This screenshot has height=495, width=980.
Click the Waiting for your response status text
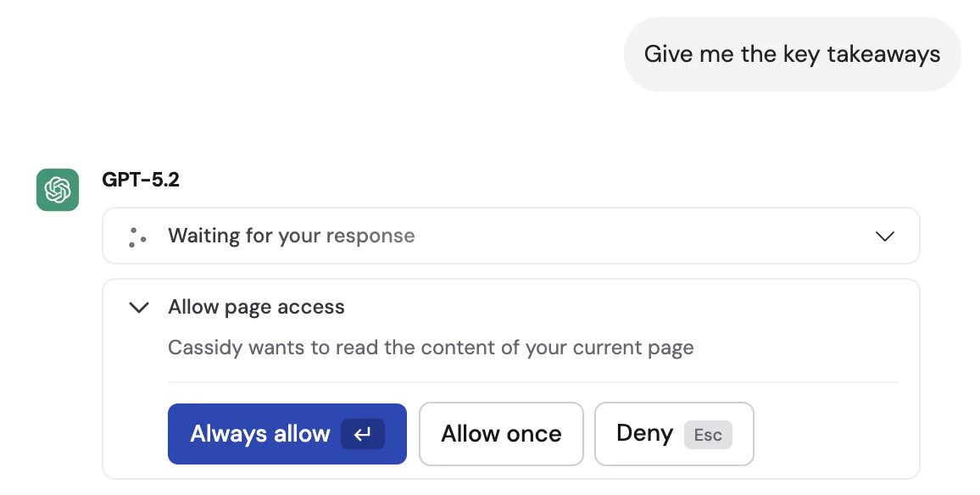point(292,236)
